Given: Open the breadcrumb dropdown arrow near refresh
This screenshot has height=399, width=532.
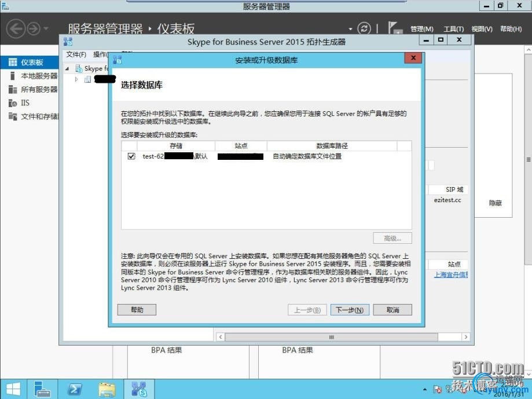Looking at the screenshot, I should [350, 29].
